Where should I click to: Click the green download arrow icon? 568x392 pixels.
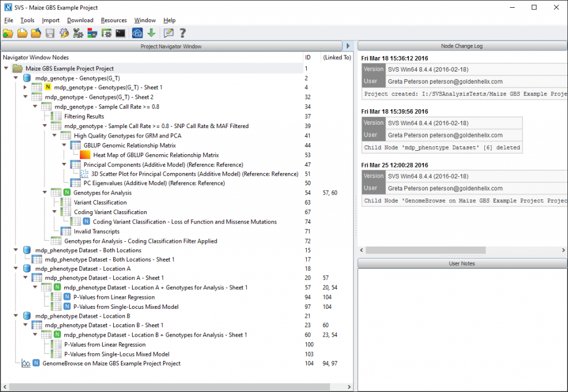coord(151,33)
